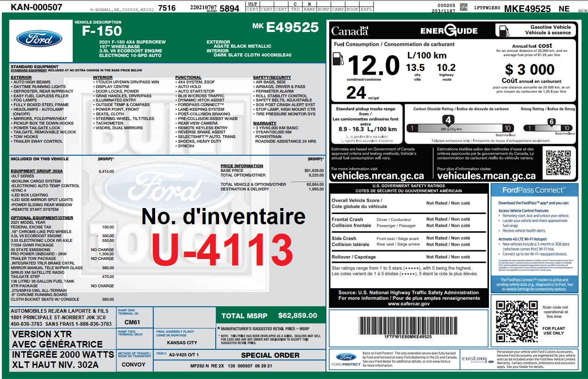The height and width of the screenshot is (379, 588).
Task: Click the red inventory number U-4113
Action: [x=222, y=249]
